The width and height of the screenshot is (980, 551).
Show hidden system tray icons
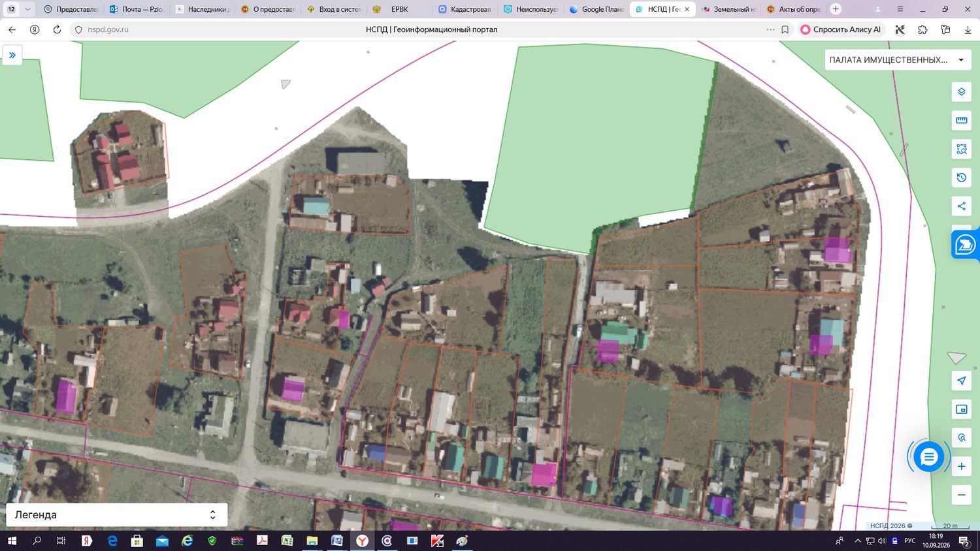(x=858, y=541)
